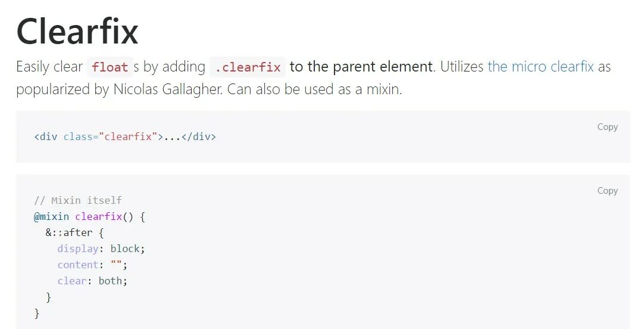Click the Clearfix page heading

click(77, 31)
